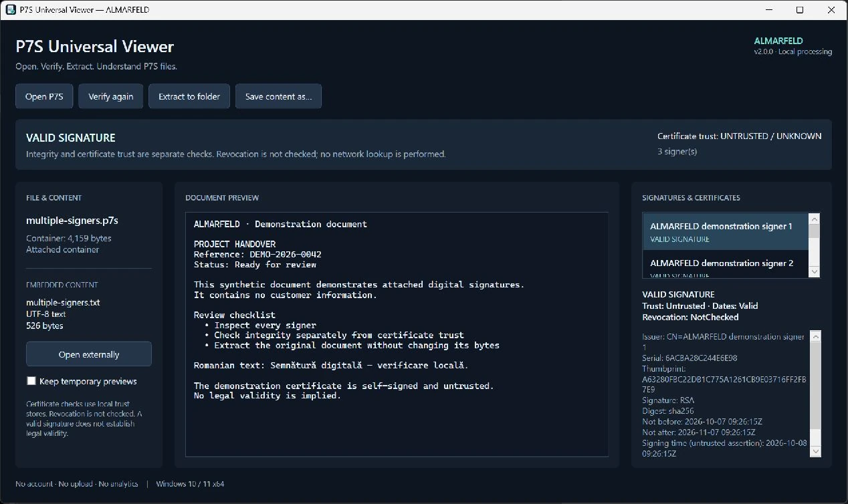The height and width of the screenshot is (504, 848).
Task: Click the certificate details scroll-down arrow
Action: coord(815,451)
